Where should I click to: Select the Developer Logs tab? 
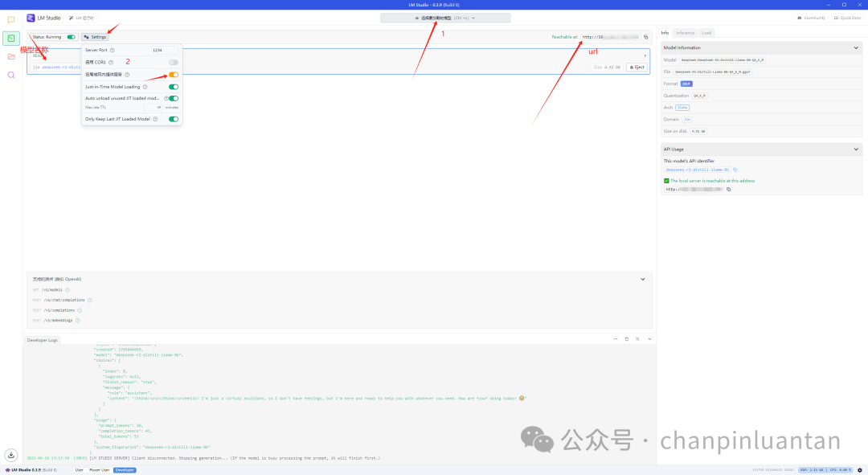42,340
